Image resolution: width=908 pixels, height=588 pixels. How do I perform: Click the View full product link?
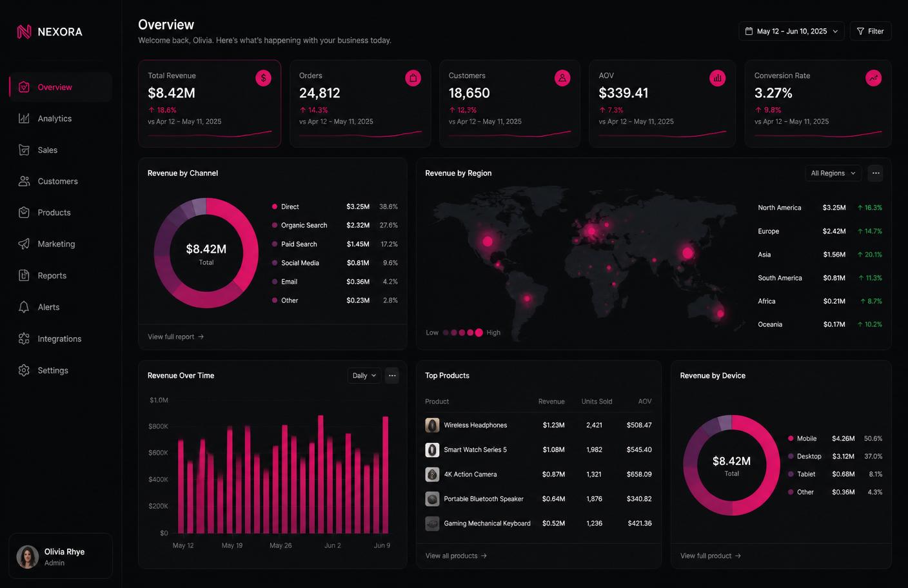[x=711, y=556]
